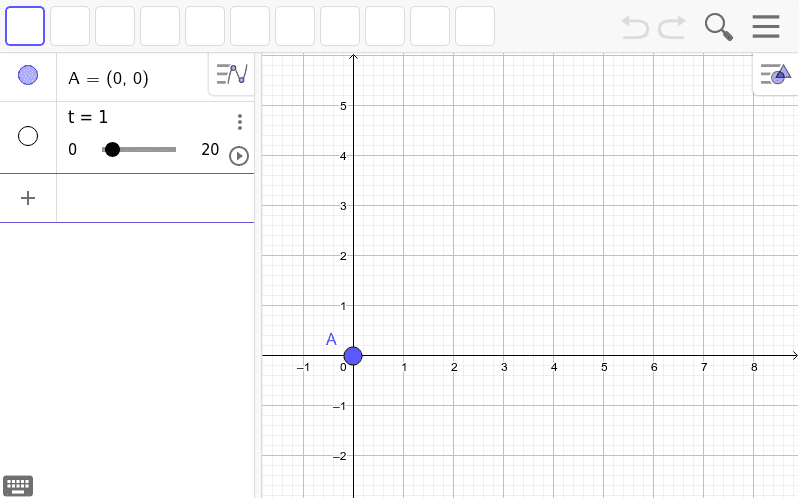Click the slider minimum value 0

coord(72,149)
